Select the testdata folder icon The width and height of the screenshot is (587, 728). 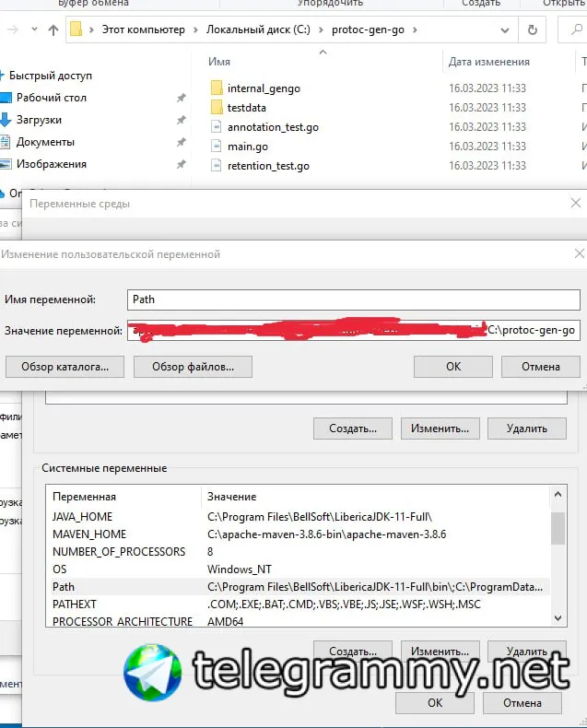(x=217, y=108)
